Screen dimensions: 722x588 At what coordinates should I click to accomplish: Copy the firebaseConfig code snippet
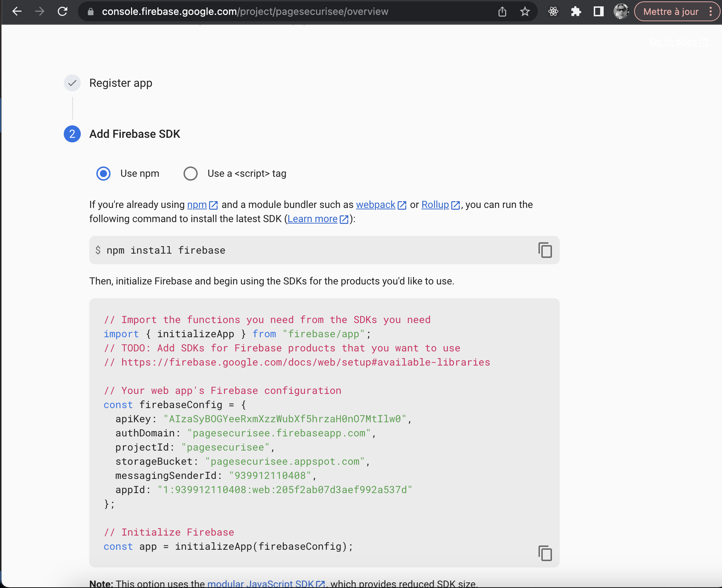tap(545, 553)
